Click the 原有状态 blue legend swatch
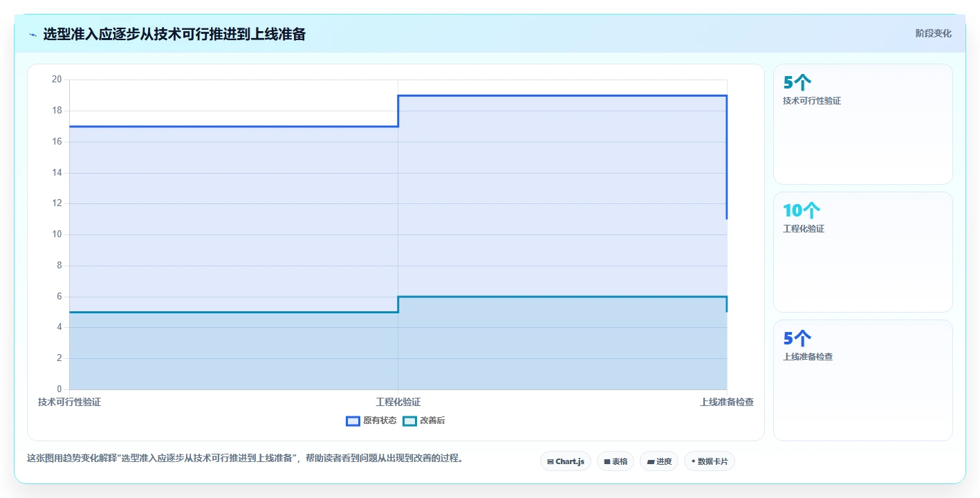Screen dimensions: 980x498 tap(353, 421)
